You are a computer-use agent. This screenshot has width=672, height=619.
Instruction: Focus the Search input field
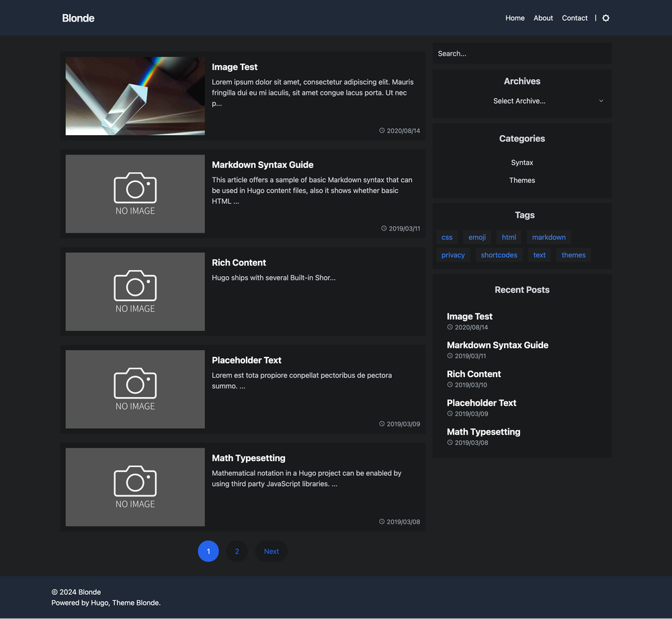point(521,54)
